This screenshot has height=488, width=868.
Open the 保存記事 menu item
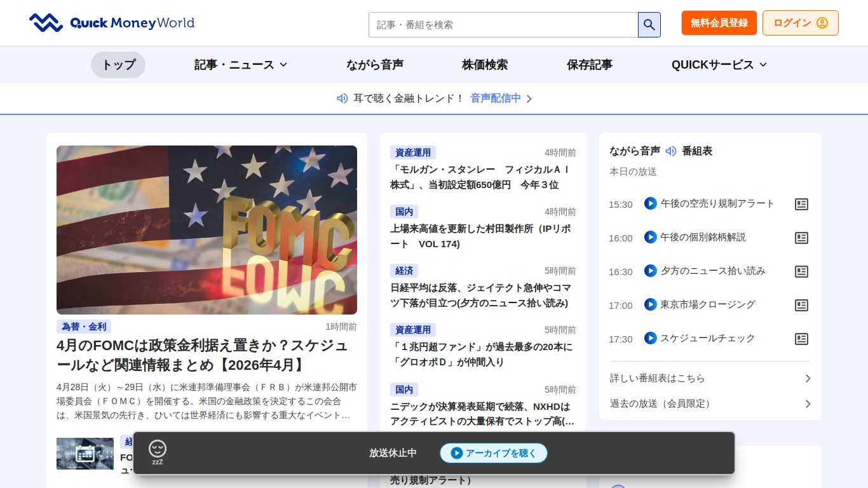point(590,65)
